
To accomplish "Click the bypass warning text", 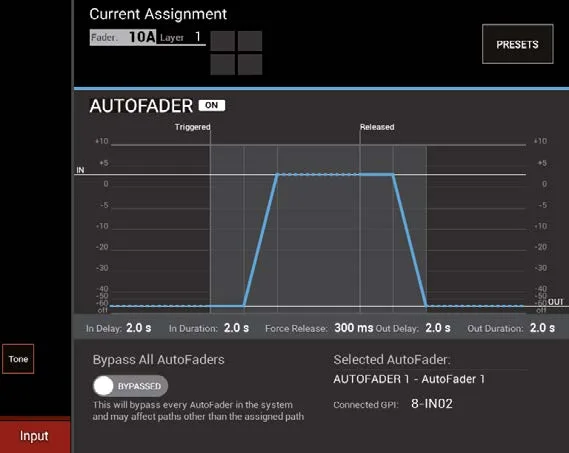I will 198,411.
